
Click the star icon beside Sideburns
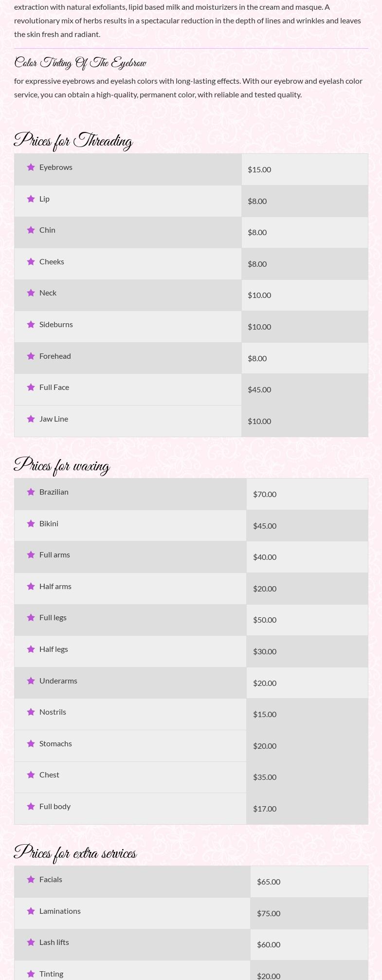[31, 325]
